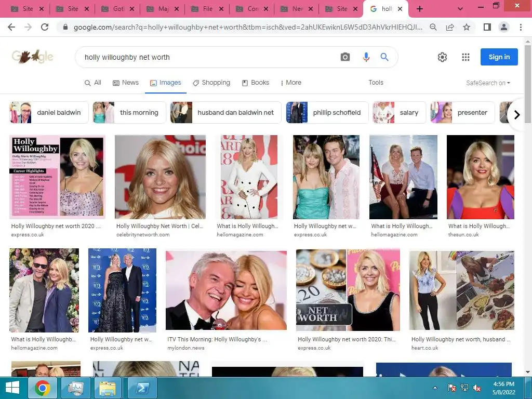532x399 pixels.
Task: Open SafeSearch on dropdown
Action: [488, 83]
